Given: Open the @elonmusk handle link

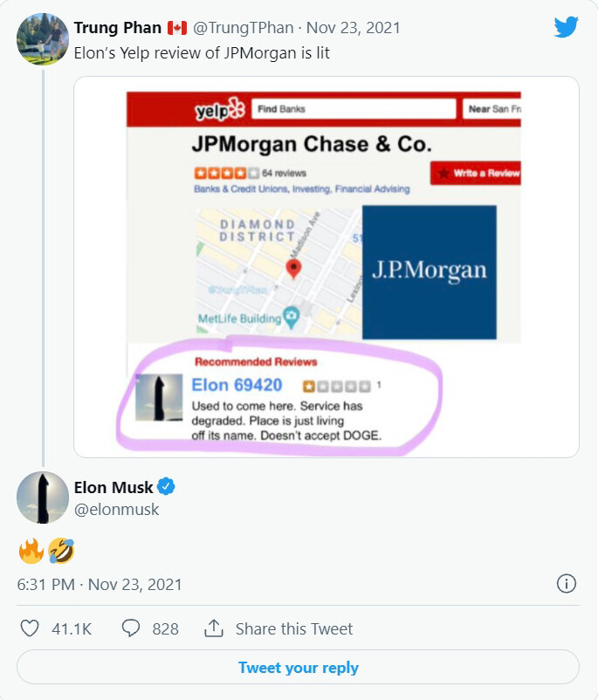Looking at the screenshot, I should [x=117, y=510].
